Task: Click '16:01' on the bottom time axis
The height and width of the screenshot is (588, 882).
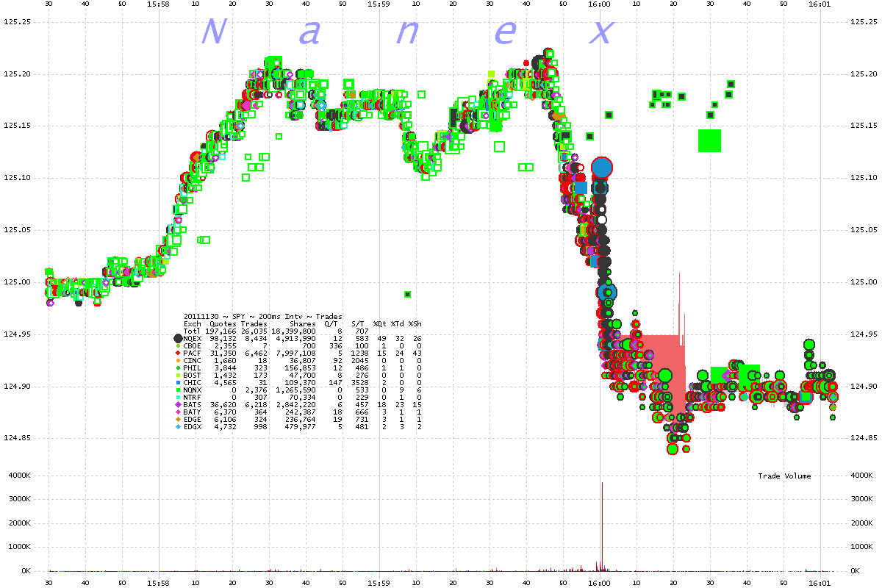Action: (x=820, y=583)
